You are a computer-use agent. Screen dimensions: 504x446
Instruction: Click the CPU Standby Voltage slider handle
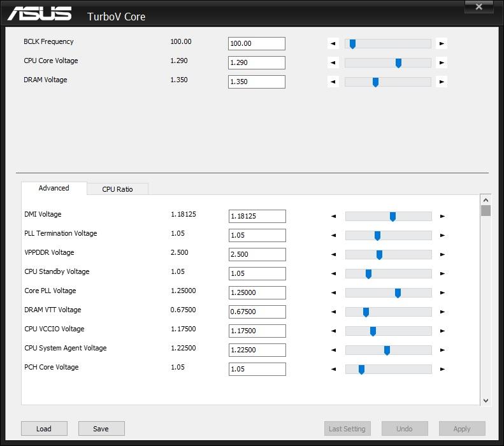[x=369, y=274]
